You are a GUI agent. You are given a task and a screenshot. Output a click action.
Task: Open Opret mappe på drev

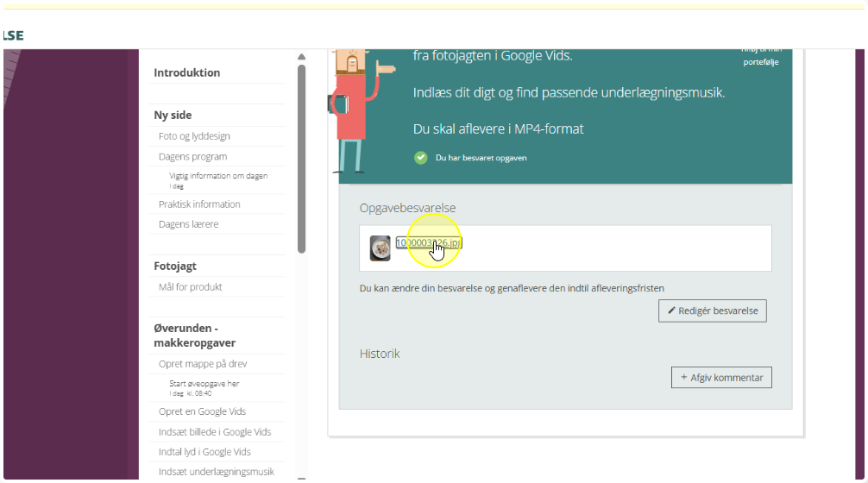click(x=204, y=364)
